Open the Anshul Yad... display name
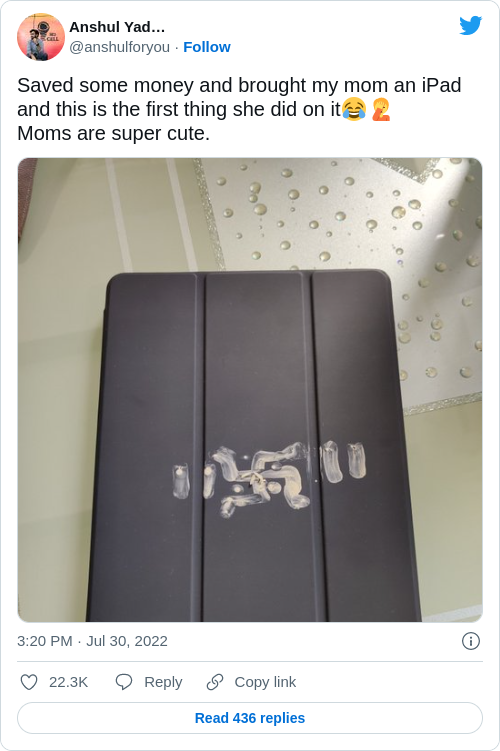 (117, 27)
